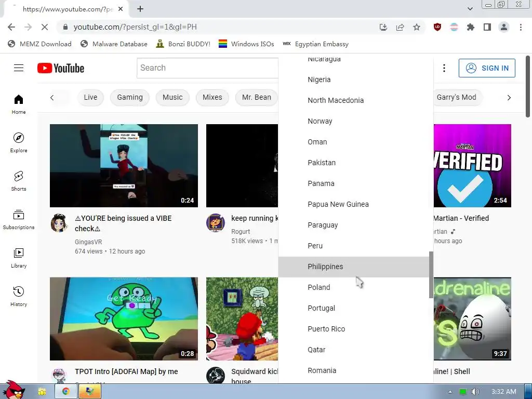Open the YouTube hamburger guide menu
Screen dimensions: 532x399
click(19, 68)
